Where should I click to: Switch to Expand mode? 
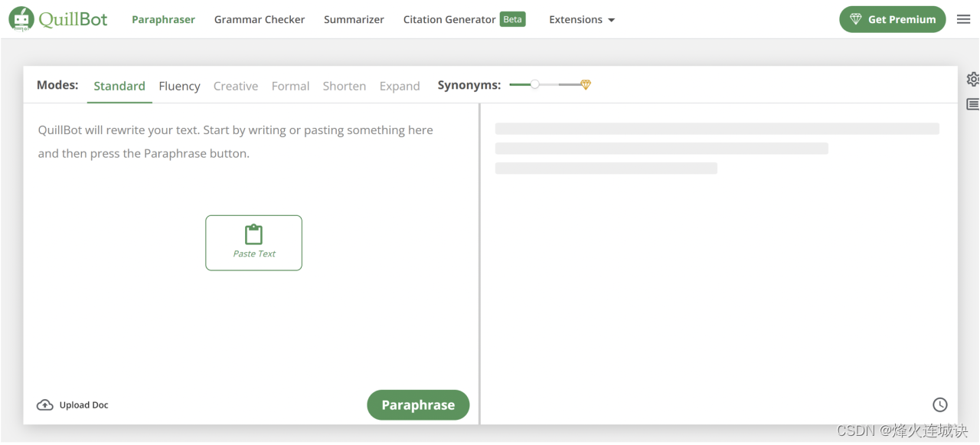pyautogui.click(x=400, y=86)
